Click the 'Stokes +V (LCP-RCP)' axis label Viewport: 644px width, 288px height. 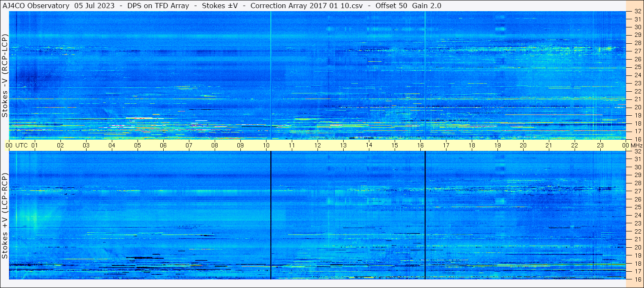tap(5, 216)
